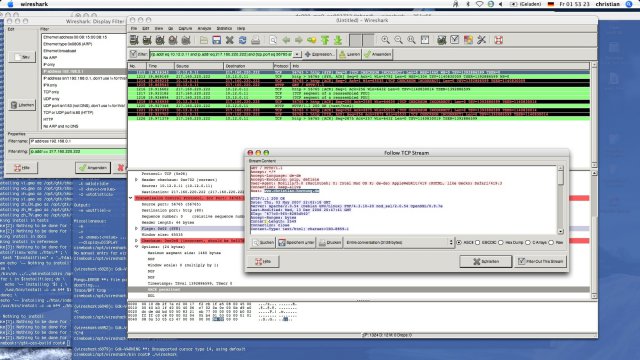Screen dimensions: 640x360
Task: Restart the capture toolbar icon
Action: point(186,40)
